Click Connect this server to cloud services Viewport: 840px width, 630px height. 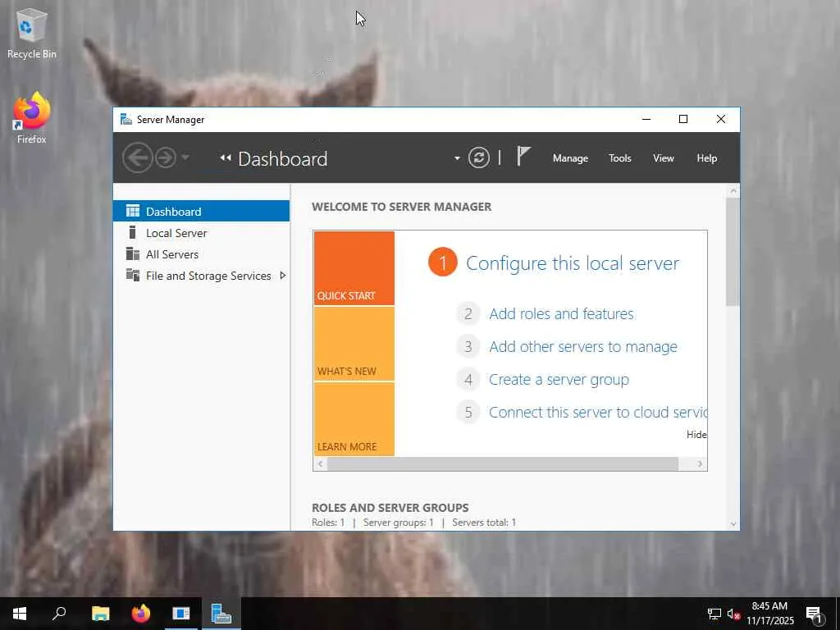[x=598, y=412]
